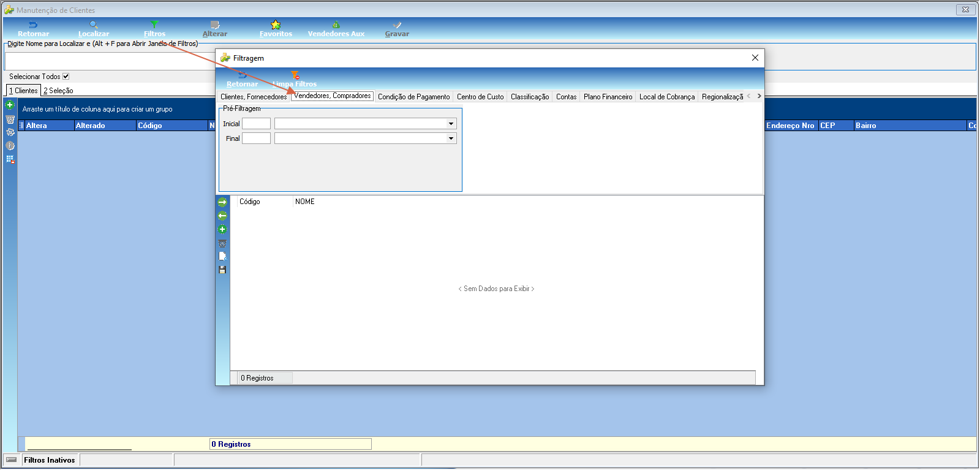Click Retornar in the Filtragem dialog
980x470 pixels.
pyautogui.click(x=242, y=79)
